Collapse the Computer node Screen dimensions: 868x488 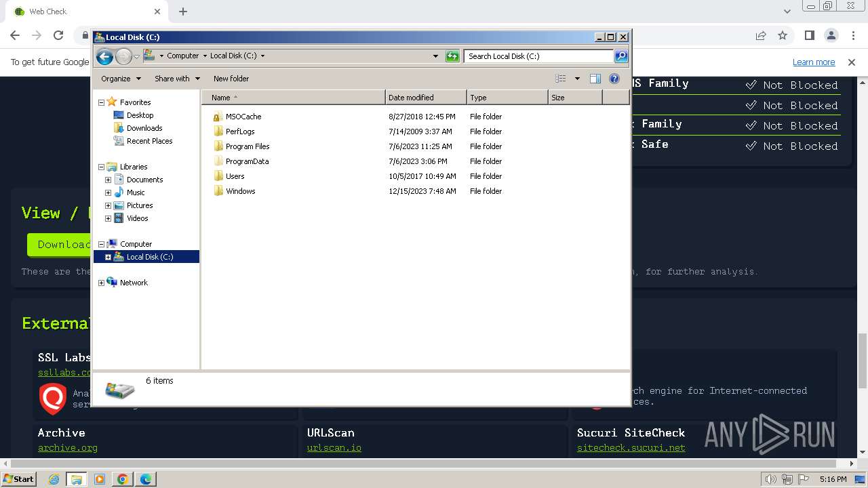click(102, 244)
